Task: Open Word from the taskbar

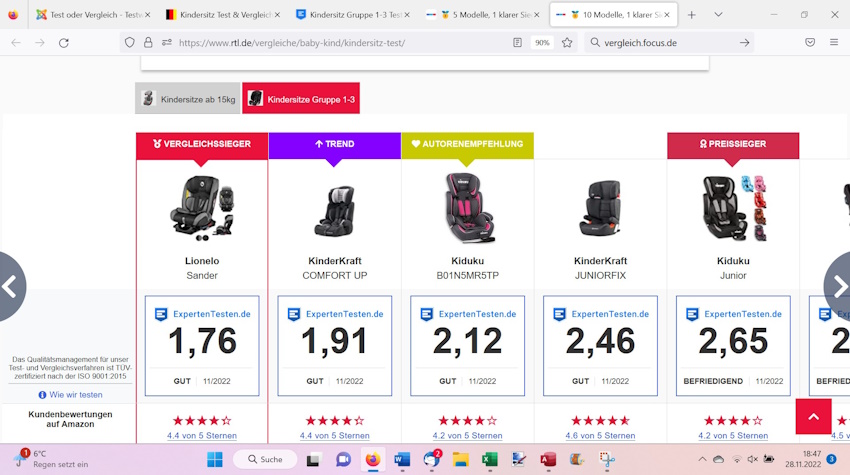Action: tap(402, 459)
